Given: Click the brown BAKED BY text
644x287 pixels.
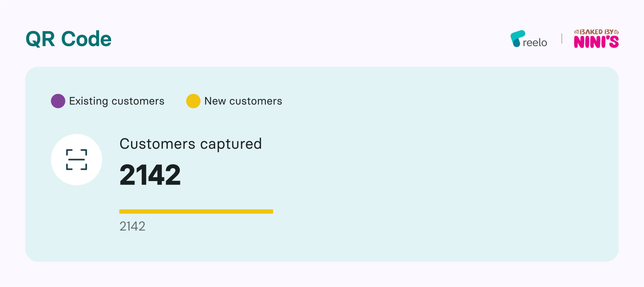Looking at the screenshot, I should (x=596, y=32).
